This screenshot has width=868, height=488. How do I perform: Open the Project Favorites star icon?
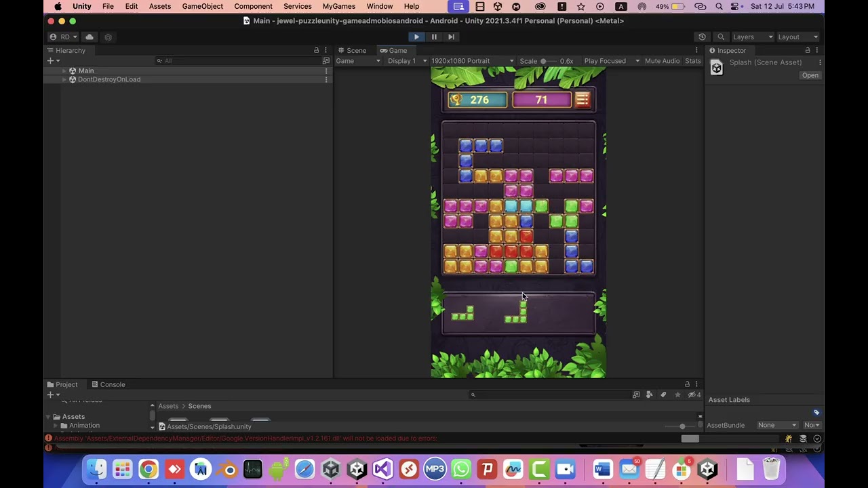pos(677,394)
